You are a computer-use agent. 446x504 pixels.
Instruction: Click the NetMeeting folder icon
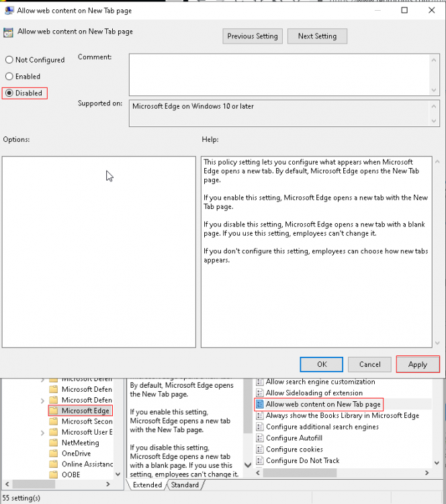click(54, 443)
